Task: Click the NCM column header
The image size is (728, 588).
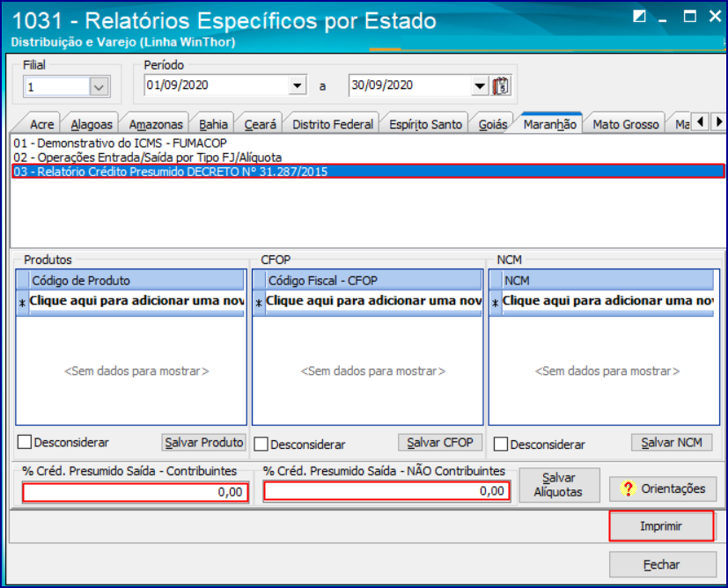Action: coord(607,280)
